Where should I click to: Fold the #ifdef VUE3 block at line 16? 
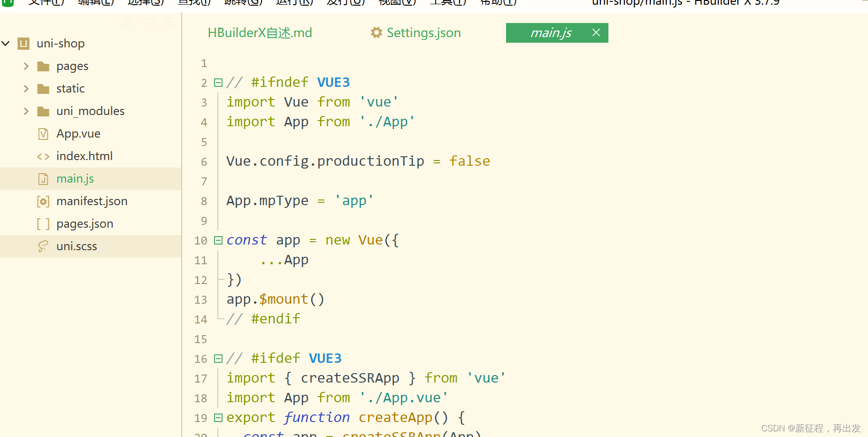pos(218,359)
